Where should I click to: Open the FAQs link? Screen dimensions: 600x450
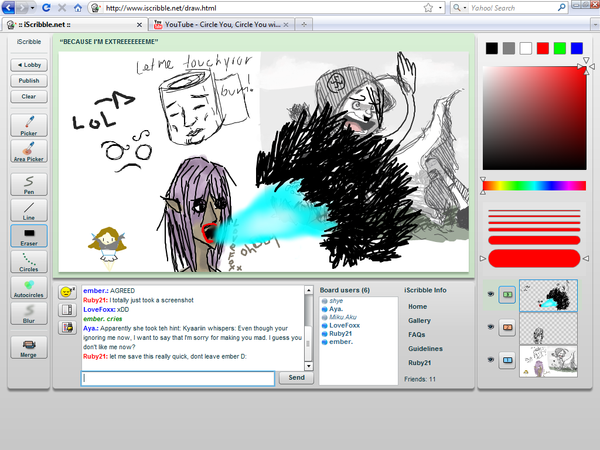point(417,334)
